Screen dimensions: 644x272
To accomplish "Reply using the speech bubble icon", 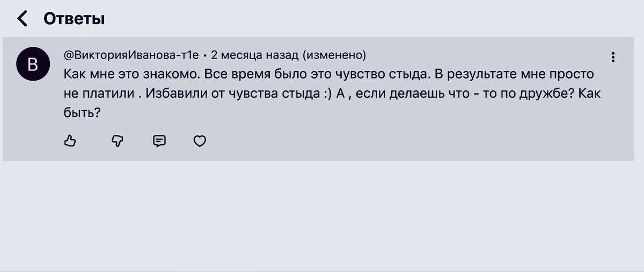I will click(x=159, y=141).
